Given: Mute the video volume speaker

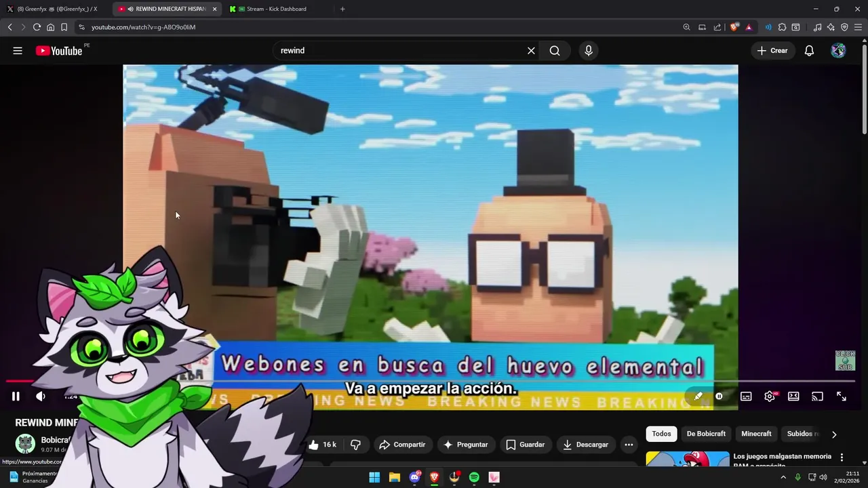Looking at the screenshot, I should (x=40, y=396).
